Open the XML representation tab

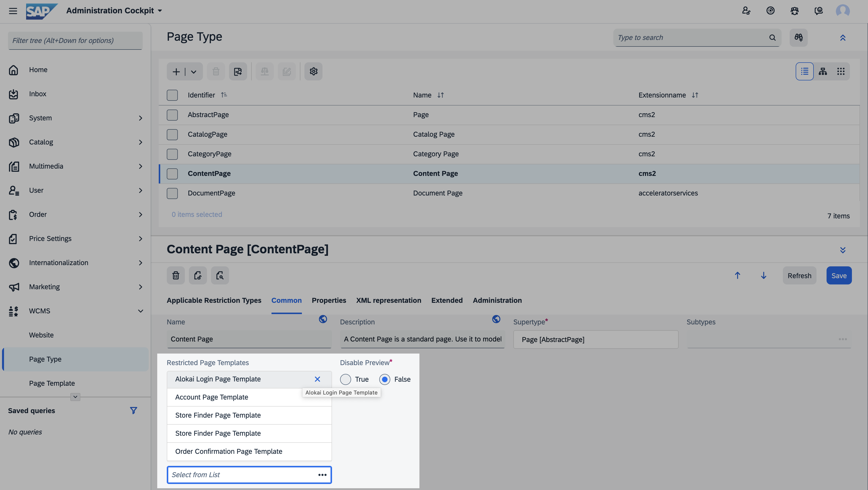tap(389, 300)
